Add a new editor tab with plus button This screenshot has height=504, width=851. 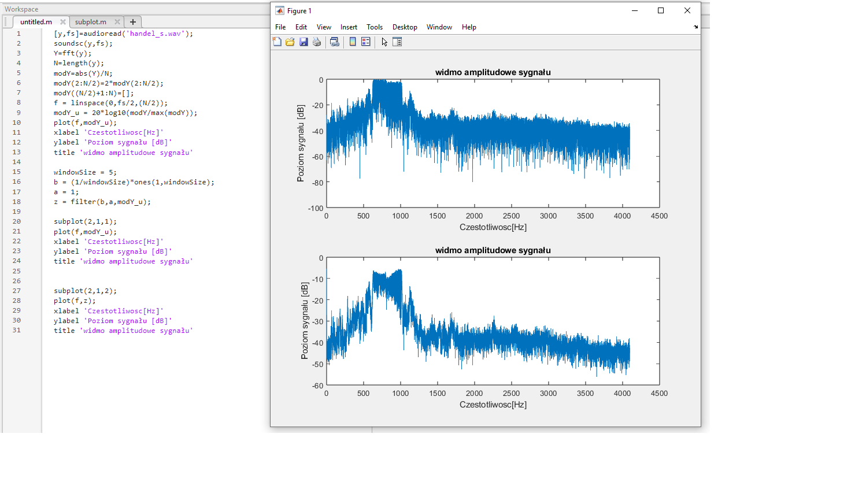[133, 22]
